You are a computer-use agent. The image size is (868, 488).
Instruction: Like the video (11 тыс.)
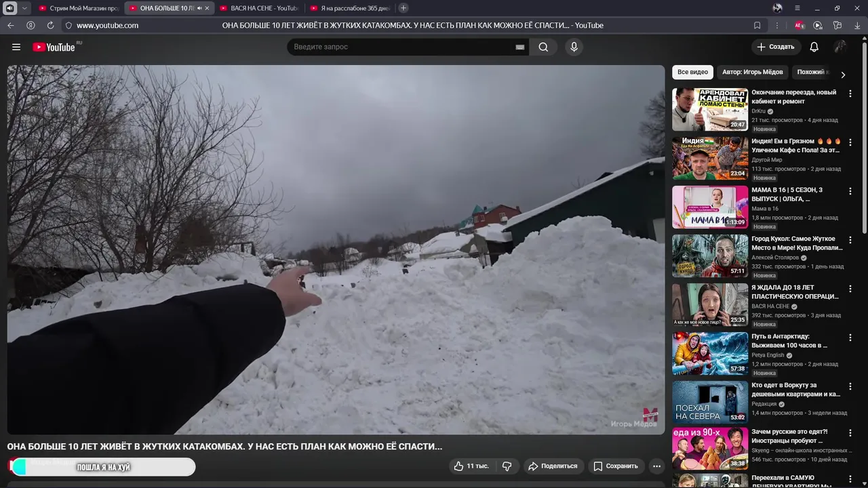tap(470, 466)
